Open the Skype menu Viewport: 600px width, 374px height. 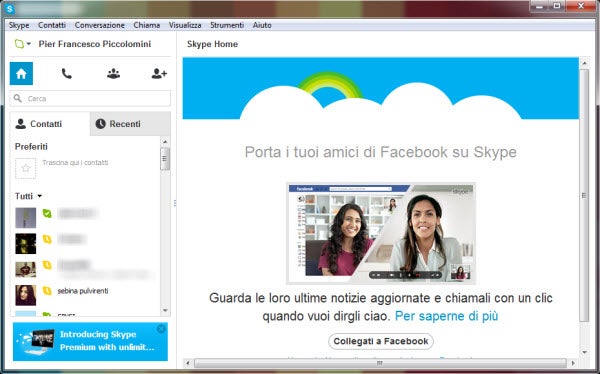[19, 25]
